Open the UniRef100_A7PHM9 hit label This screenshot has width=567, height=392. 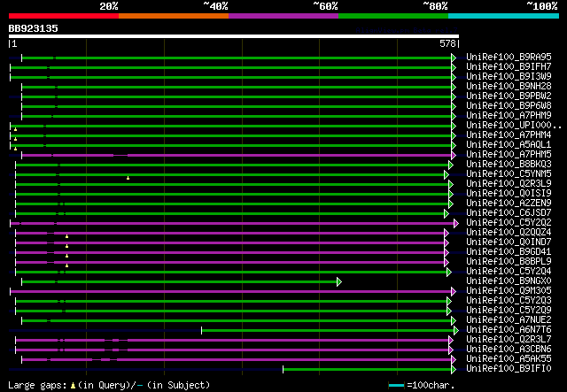click(x=509, y=115)
